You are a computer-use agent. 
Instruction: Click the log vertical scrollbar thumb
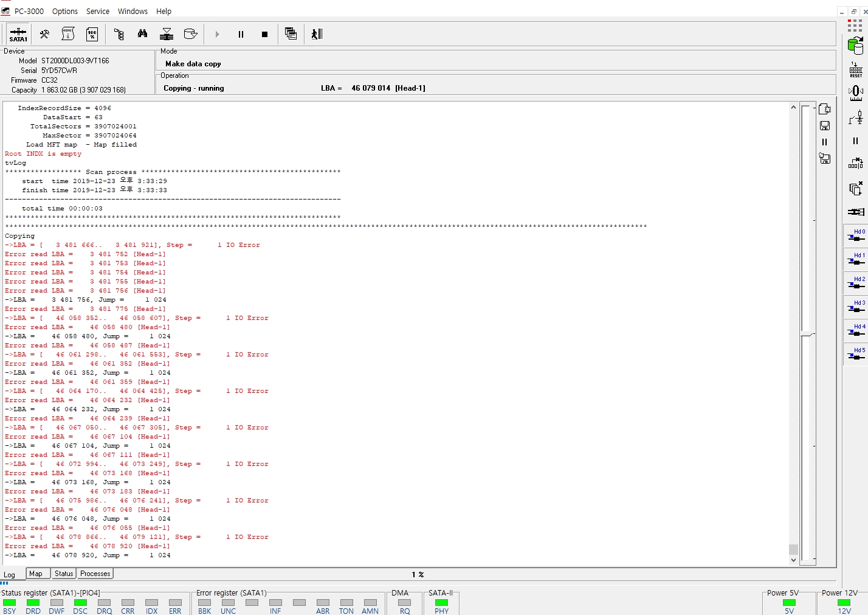pyautogui.click(x=793, y=549)
